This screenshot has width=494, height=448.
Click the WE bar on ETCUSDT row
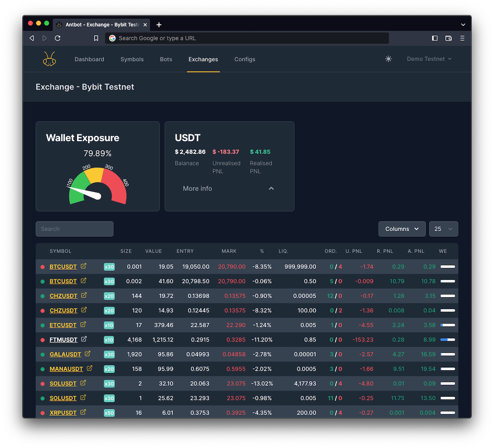click(448, 325)
